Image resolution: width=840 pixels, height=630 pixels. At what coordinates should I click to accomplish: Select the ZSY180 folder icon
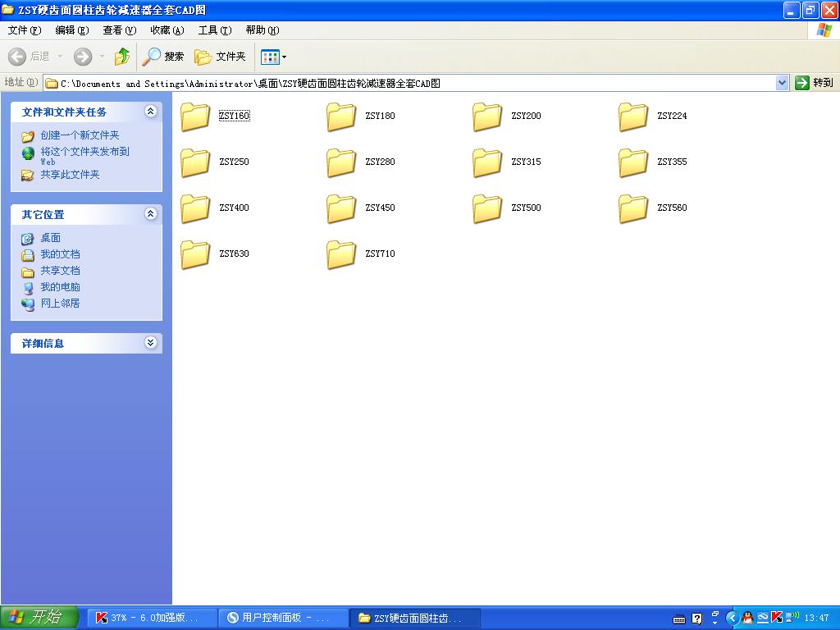341,116
